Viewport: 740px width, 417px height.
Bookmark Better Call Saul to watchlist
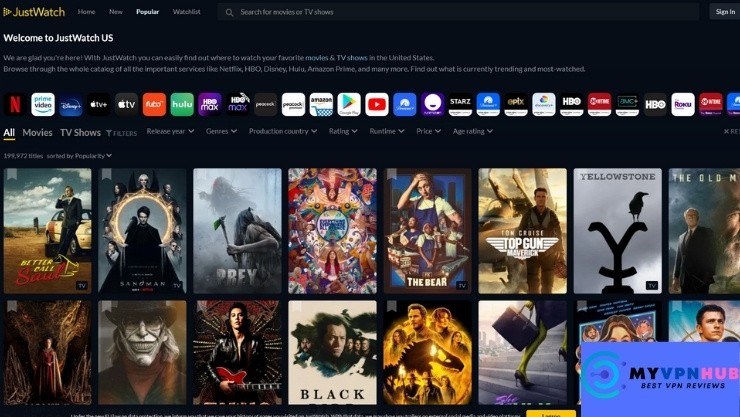coord(11,175)
